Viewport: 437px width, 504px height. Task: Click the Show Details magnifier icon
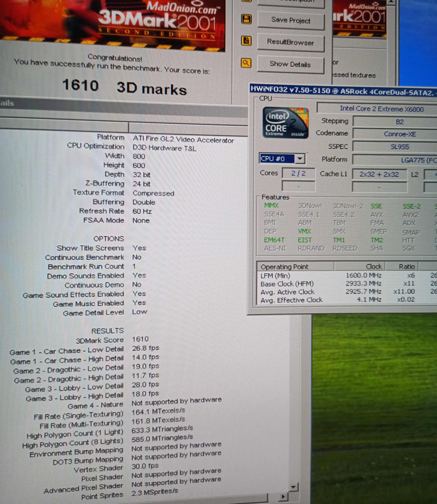(x=246, y=63)
